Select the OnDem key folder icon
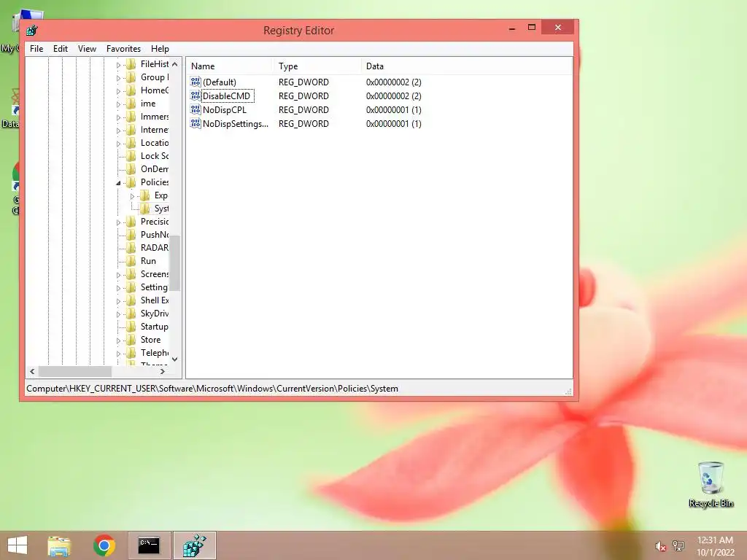747x560 pixels. [131, 169]
